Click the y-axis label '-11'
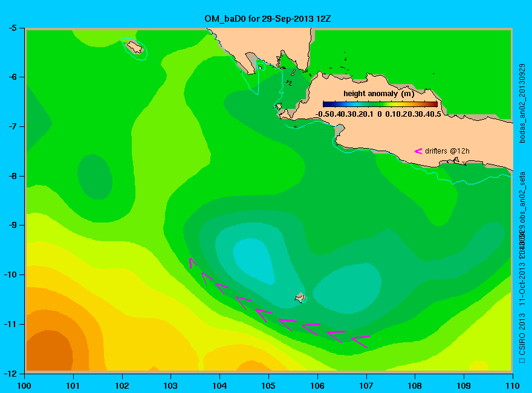 (x=10, y=324)
